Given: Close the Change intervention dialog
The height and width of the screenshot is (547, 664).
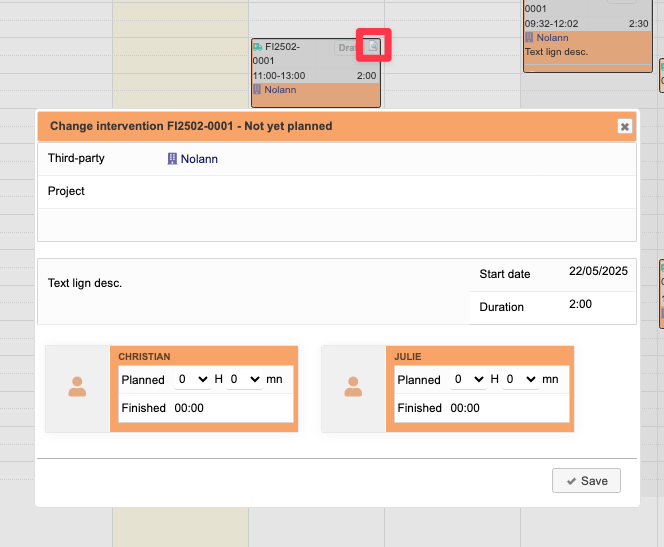Looking at the screenshot, I should pyautogui.click(x=624, y=126).
